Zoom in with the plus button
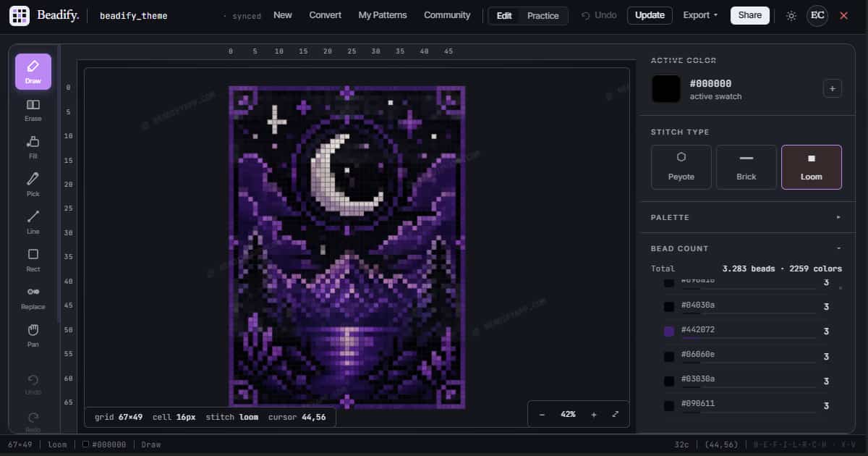868x456 pixels. 594,414
